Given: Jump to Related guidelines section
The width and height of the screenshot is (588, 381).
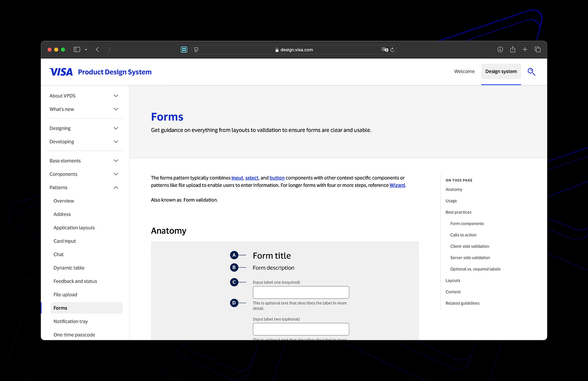Looking at the screenshot, I should (462, 303).
